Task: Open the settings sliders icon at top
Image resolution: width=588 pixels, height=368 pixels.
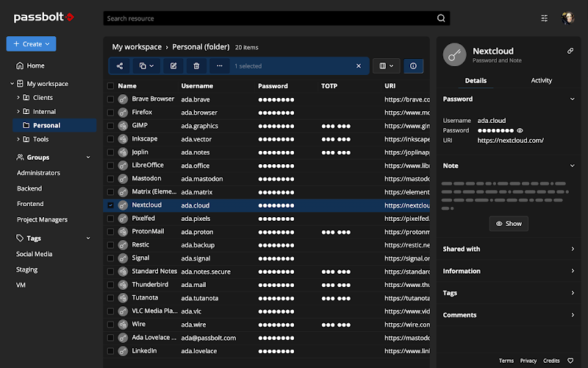Action: (x=545, y=18)
